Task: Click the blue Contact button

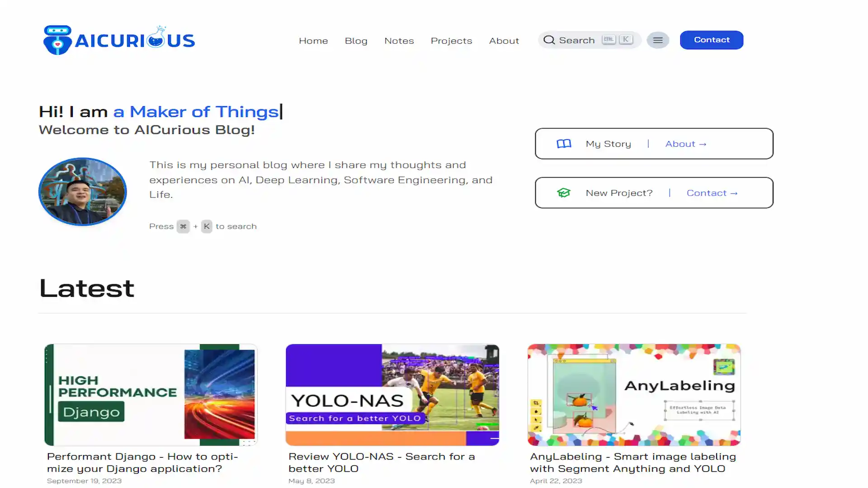Action: click(x=712, y=40)
